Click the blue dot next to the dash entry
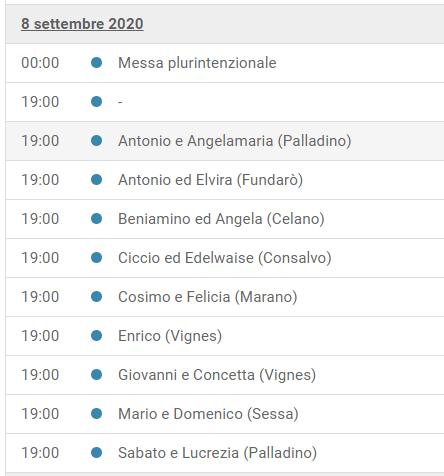 coord(96,102)
